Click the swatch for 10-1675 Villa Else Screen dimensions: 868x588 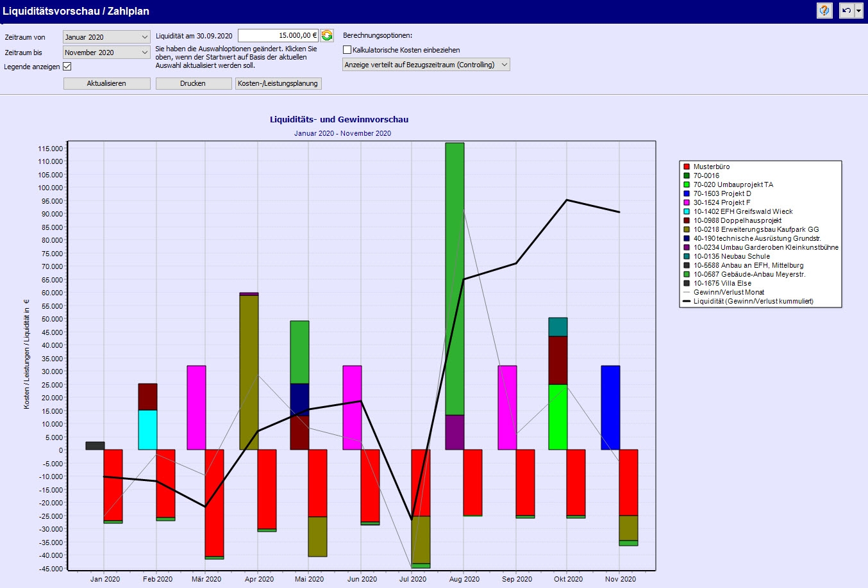pos(687,283)
